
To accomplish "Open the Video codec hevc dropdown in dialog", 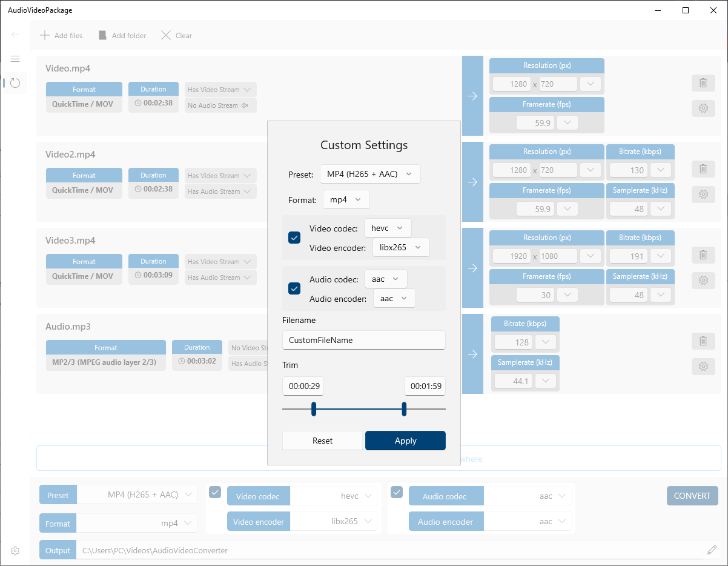I will (388, 228).
